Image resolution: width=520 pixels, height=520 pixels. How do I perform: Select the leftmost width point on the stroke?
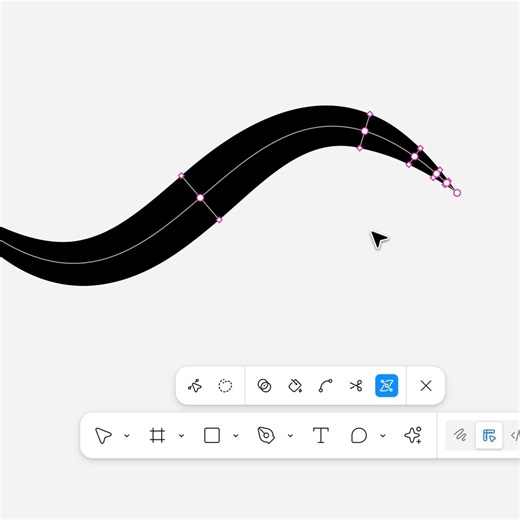[x=200, y=198]
